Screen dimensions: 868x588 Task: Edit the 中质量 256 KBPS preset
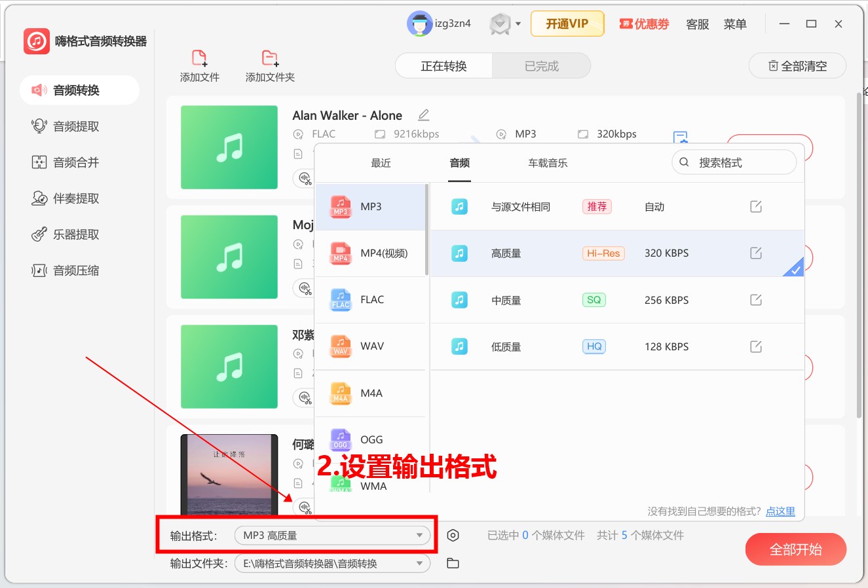(x=756, y=300)
